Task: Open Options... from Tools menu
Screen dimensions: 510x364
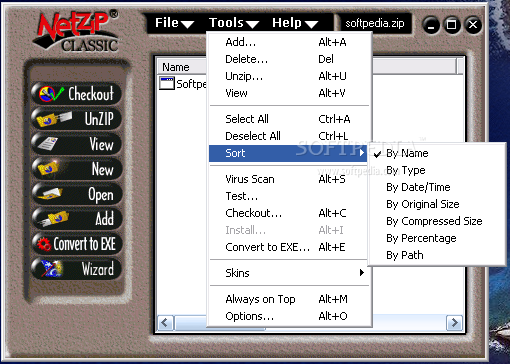Action: tap(289, 316)
